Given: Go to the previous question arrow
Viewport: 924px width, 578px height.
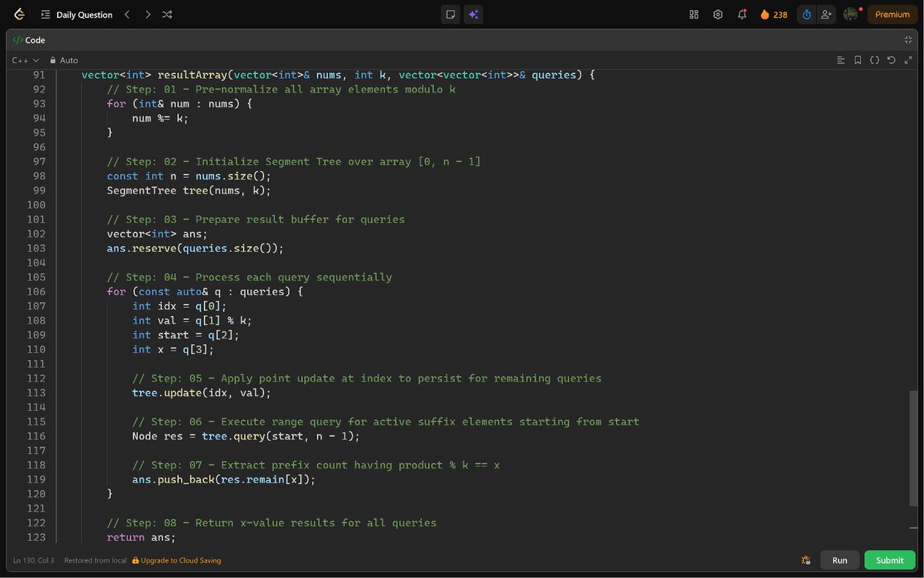Looking at the screenshot, I should (127, 15).
